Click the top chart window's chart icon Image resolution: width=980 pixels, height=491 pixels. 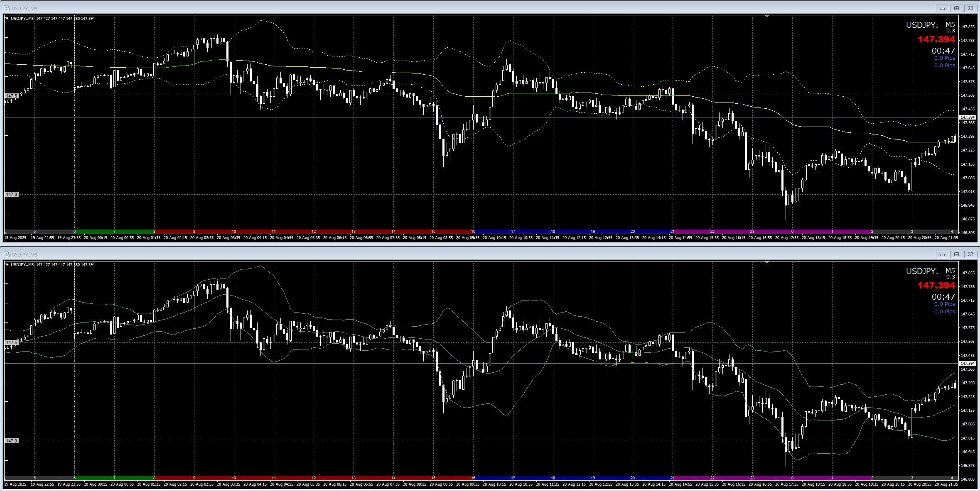(x=7, y=8)
